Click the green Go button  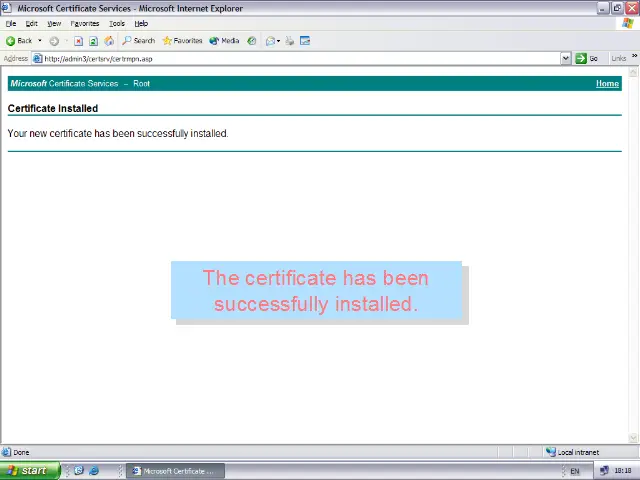(587, 59)
